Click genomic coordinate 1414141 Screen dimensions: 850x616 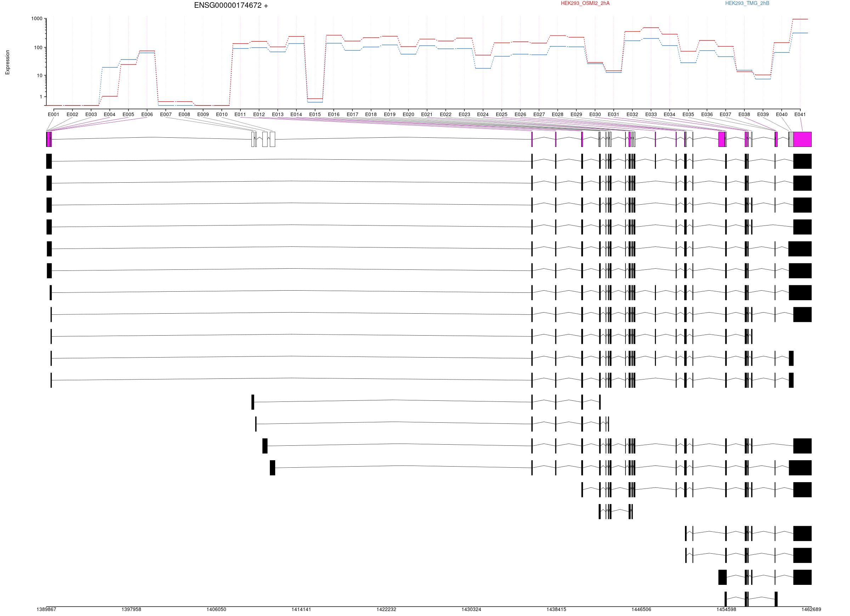(301, 610)
